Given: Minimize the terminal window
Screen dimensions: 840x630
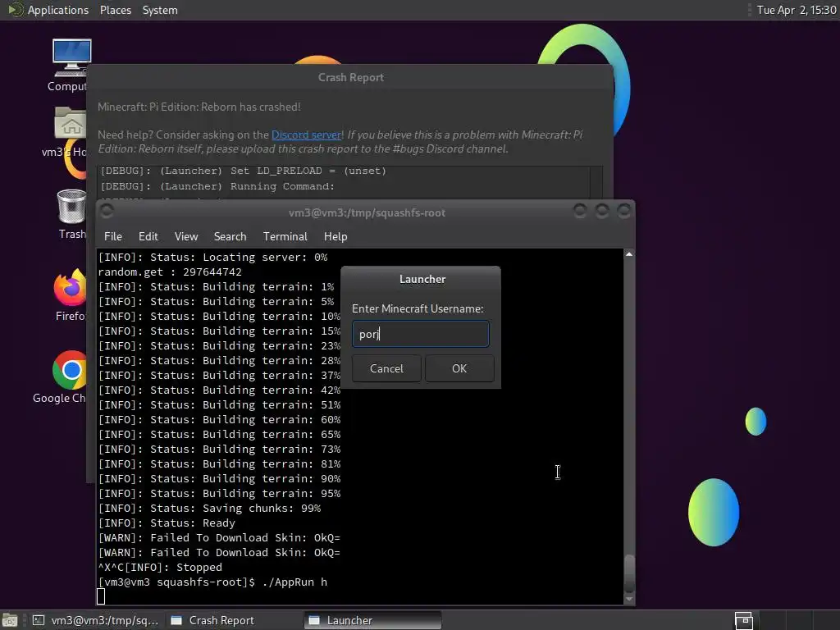Looking at the screenshot, I should tap(580, 211).
